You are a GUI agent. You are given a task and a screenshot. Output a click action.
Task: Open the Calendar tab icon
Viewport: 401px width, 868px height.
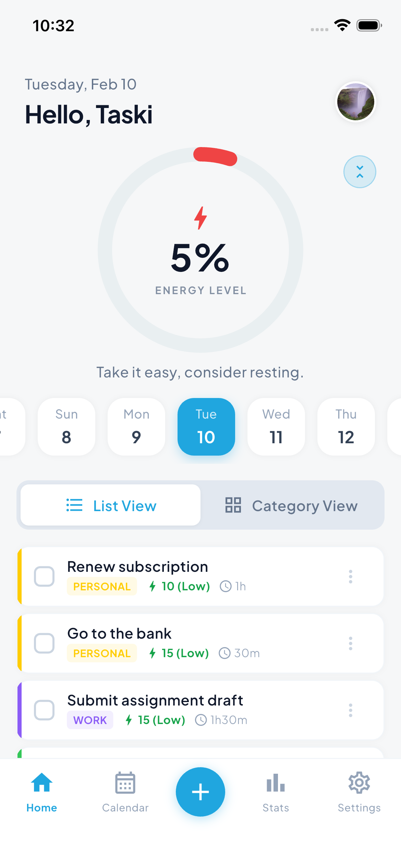tap(125, 783)
